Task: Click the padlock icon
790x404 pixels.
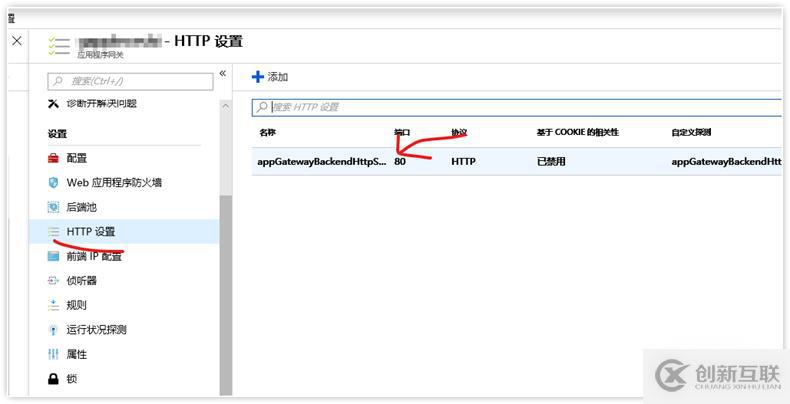Action: (53, 379)
